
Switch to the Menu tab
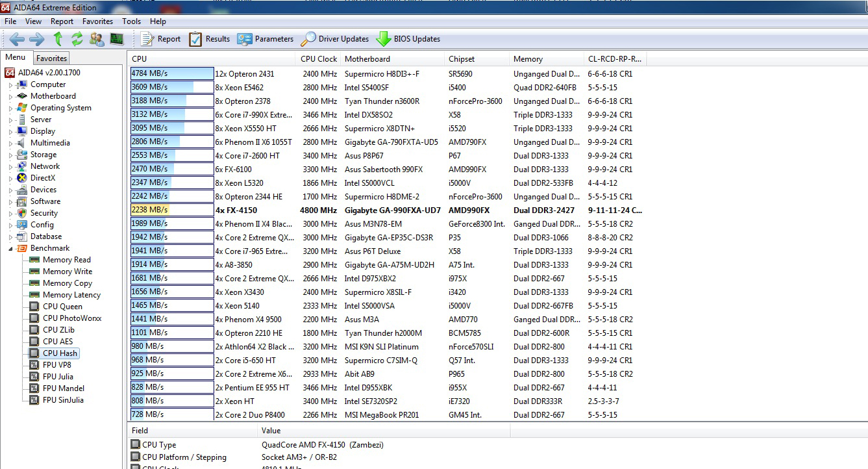pyautogui.click(x=16, y=58)
